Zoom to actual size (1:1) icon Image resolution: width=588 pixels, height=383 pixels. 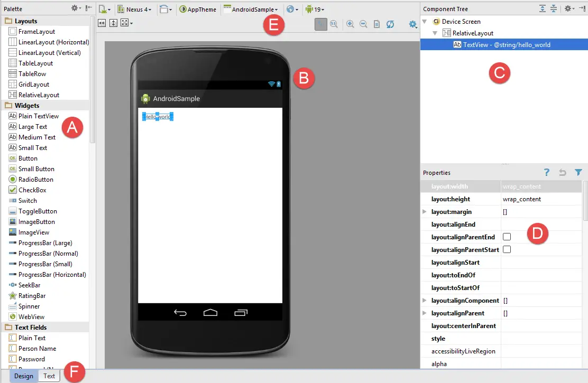point(334,24)
